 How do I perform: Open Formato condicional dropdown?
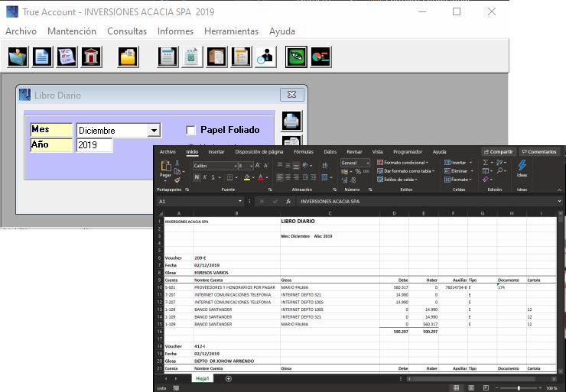402,163
